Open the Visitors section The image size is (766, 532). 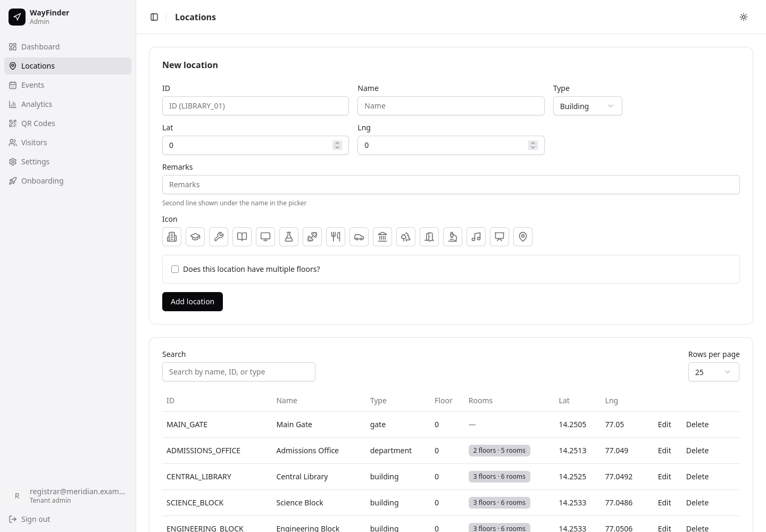(x=68, y=143)
